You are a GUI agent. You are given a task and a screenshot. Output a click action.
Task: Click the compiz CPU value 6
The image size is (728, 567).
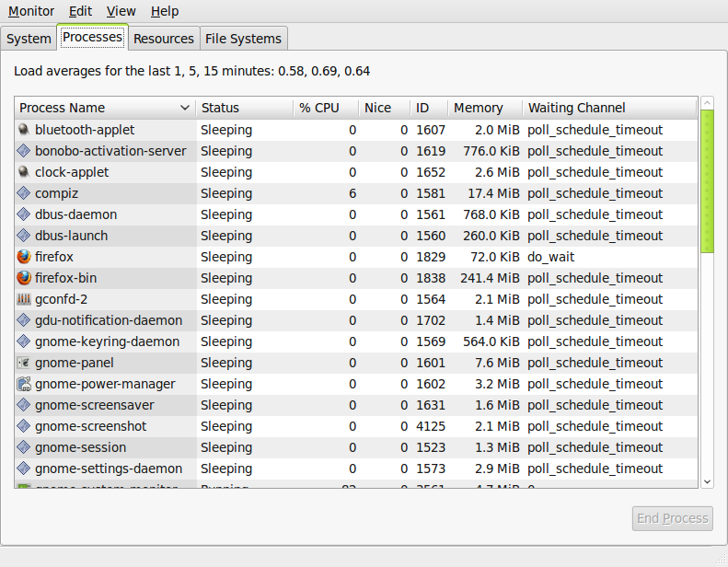coord(352,193)
